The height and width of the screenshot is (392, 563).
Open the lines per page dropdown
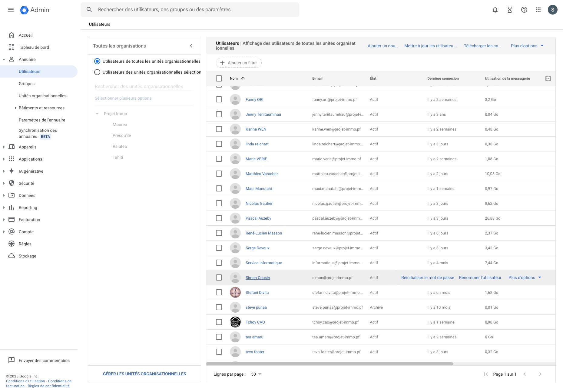[x=256, y=374]
